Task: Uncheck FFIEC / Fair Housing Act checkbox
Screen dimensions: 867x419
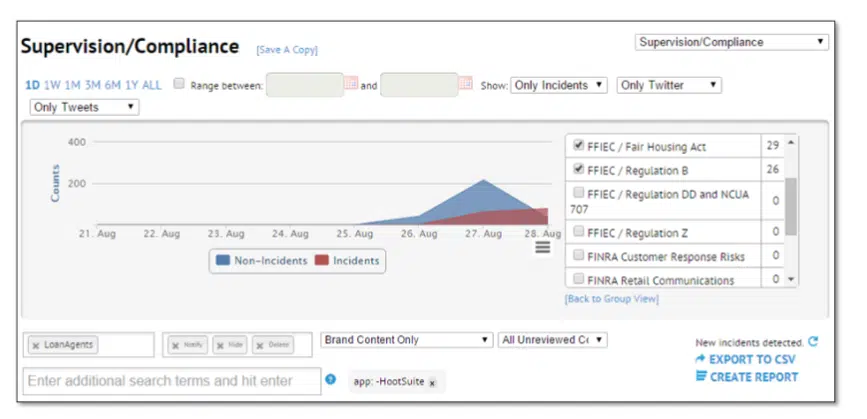Action: [x=578, y=145]
